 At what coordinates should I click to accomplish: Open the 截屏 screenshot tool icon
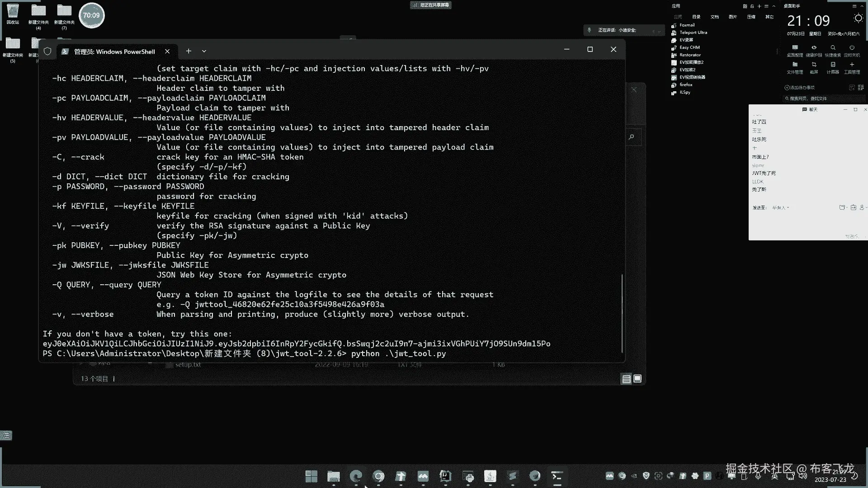pos(814,65)
